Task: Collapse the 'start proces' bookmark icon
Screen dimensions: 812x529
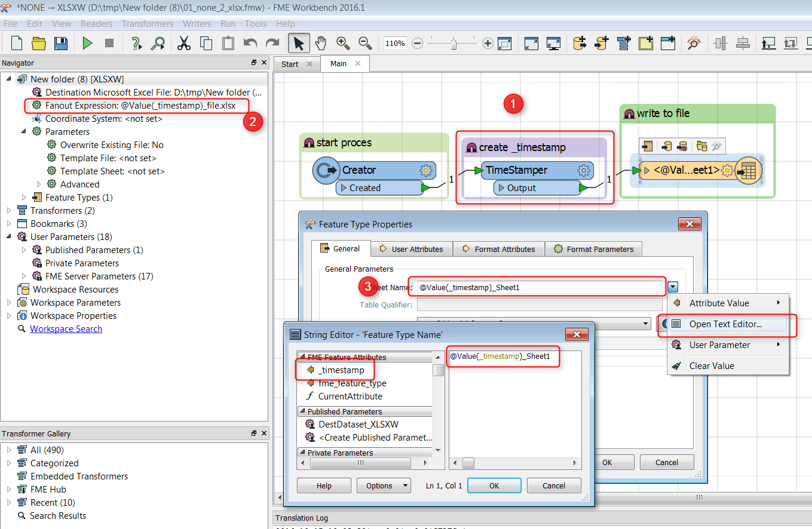Action: (x=309, y=143)
